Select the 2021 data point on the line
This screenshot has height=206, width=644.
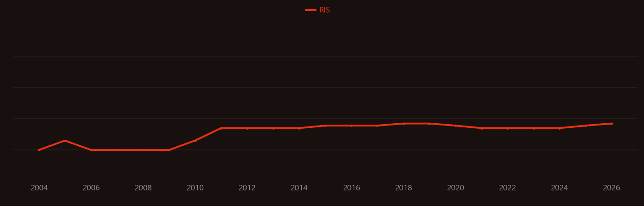(482, 128)
